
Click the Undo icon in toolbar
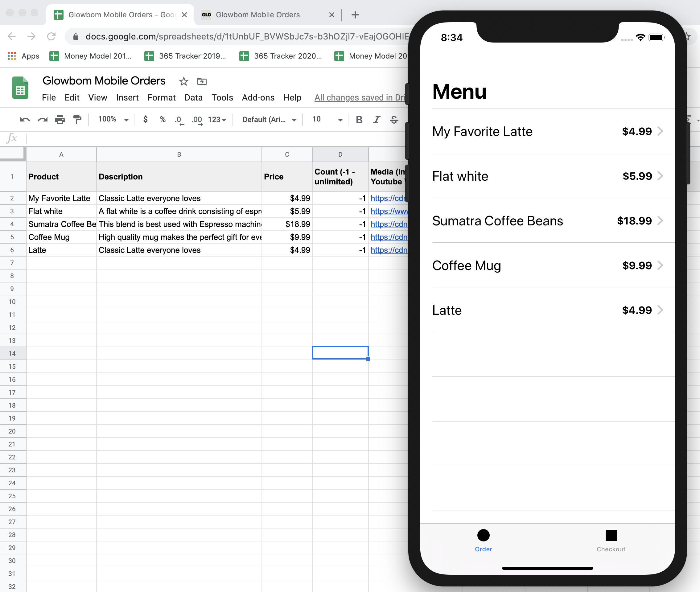click(25, 119)
